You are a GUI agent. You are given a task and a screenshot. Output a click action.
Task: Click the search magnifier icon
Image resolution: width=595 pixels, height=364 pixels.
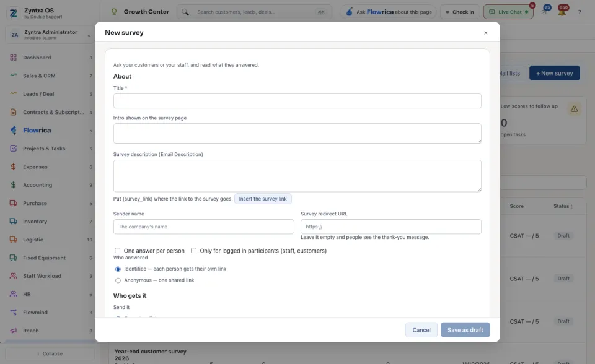coord(185,12)
